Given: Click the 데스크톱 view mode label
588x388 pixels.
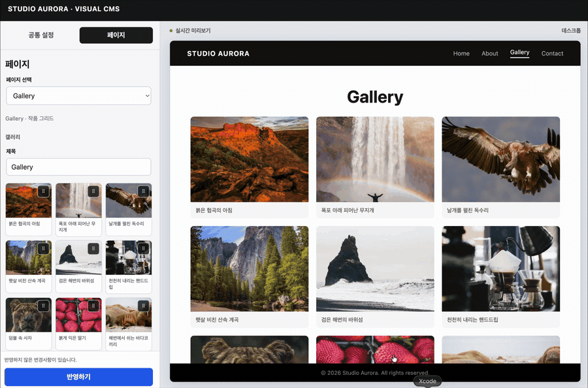Looking at the screenshot, I should pyautogui.click(x=571, y=31).
